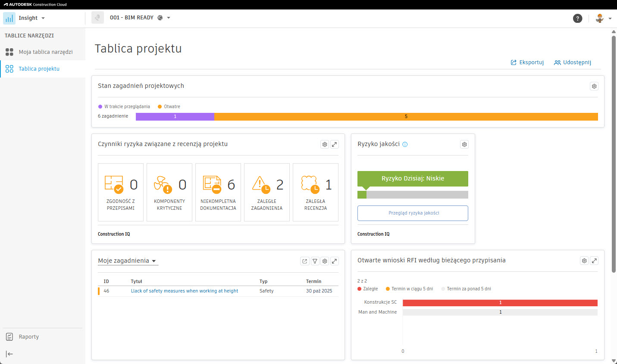
Task: Expand the Czynniki ryzyka card to fullscreen
Action: [x=334, y=145]
